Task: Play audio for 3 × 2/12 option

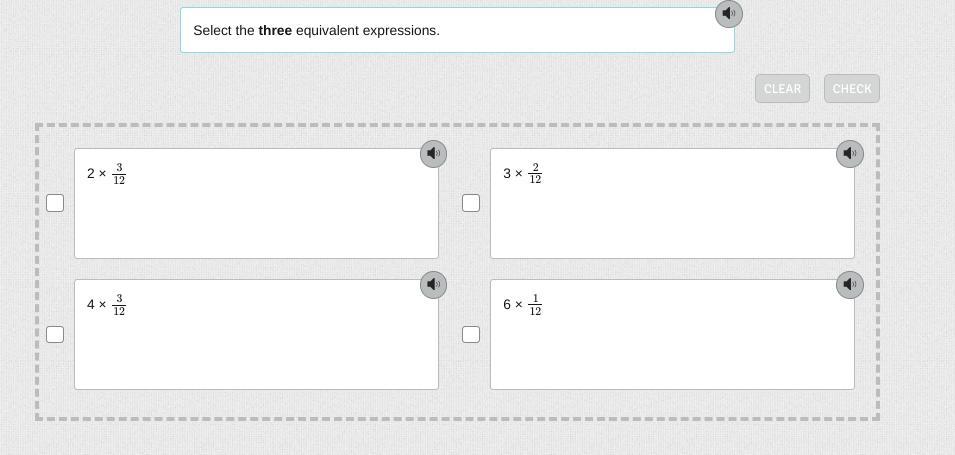Action: tap(849, 154)
